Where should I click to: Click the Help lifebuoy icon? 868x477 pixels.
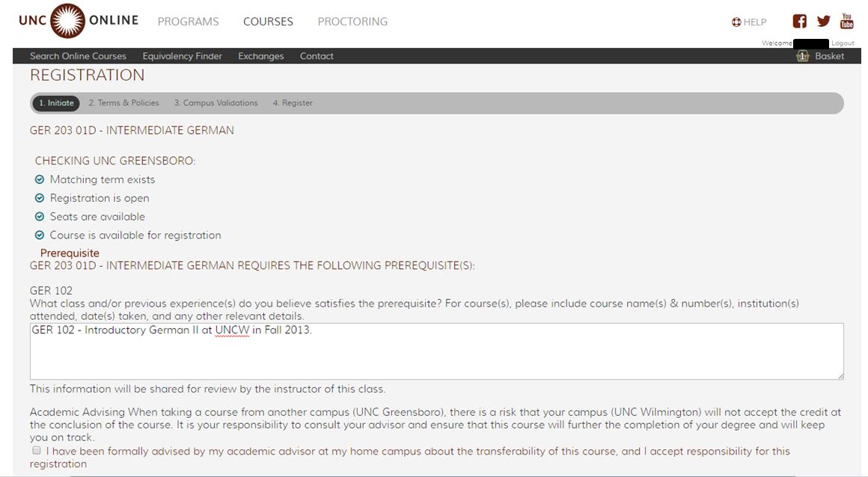[736, 22]
